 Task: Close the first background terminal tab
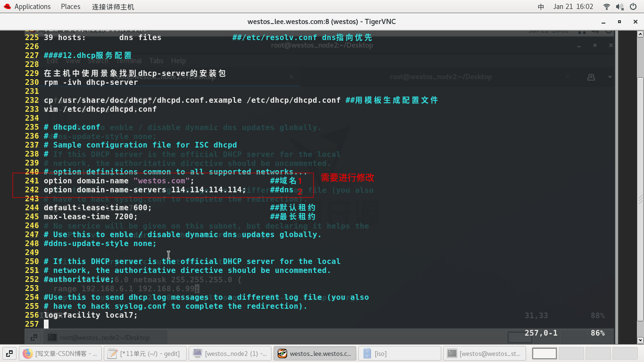[x=291, y=77]
